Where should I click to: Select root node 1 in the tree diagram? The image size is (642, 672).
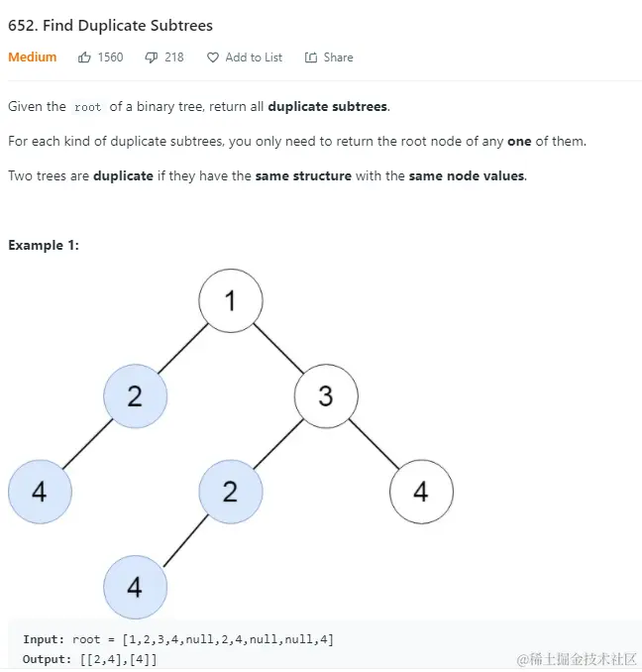coord(231,301)
